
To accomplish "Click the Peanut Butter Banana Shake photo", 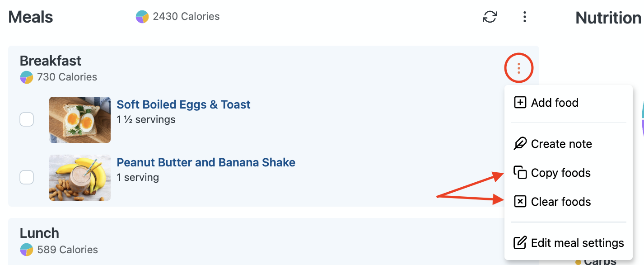I will [80, 178].
